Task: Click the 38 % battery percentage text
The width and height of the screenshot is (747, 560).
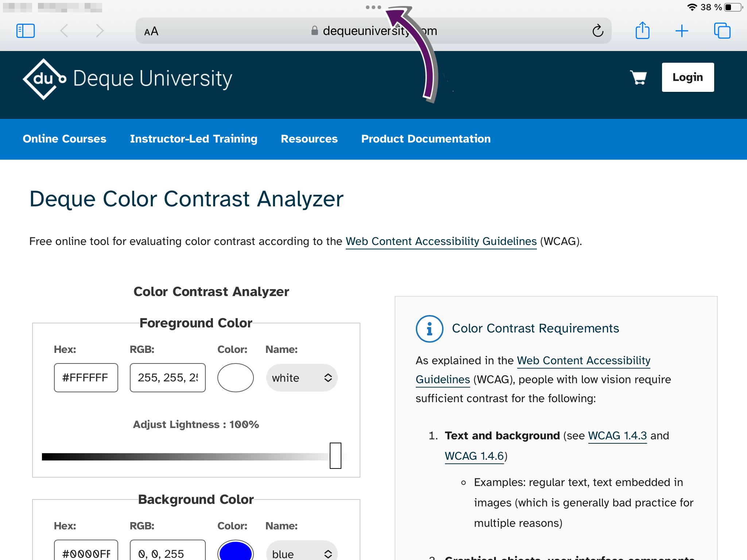Action: 711,7
